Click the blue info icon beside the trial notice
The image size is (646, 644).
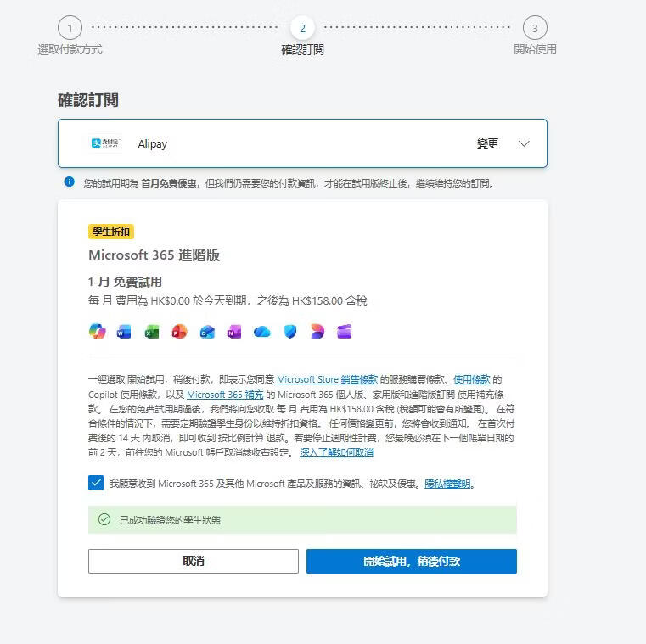[70, 182]
